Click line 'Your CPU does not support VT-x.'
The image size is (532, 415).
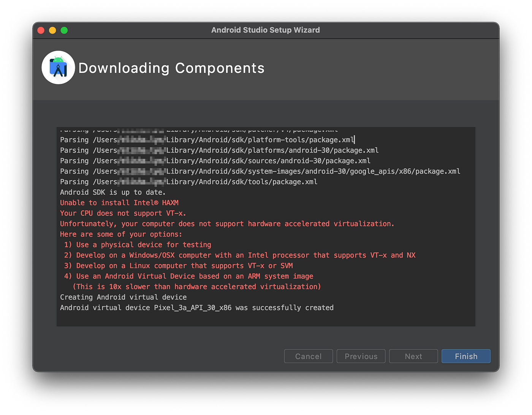123,213
